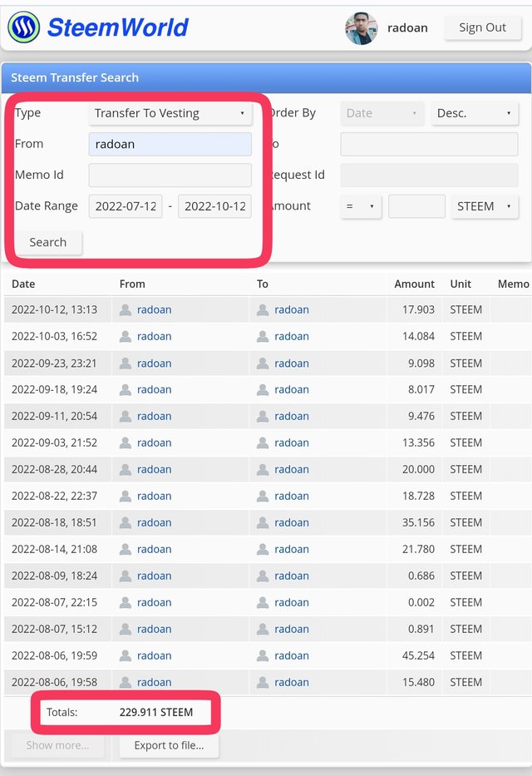Focus the Memo Id input field
Screen dimensions: 532x776
(x=170, y=175)
